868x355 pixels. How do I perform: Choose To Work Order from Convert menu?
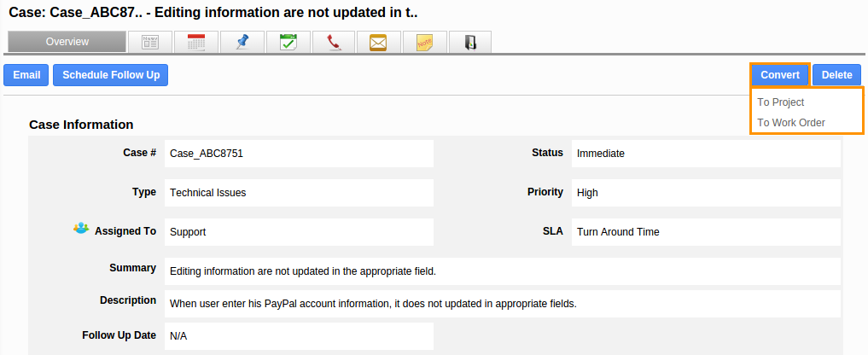791,122
